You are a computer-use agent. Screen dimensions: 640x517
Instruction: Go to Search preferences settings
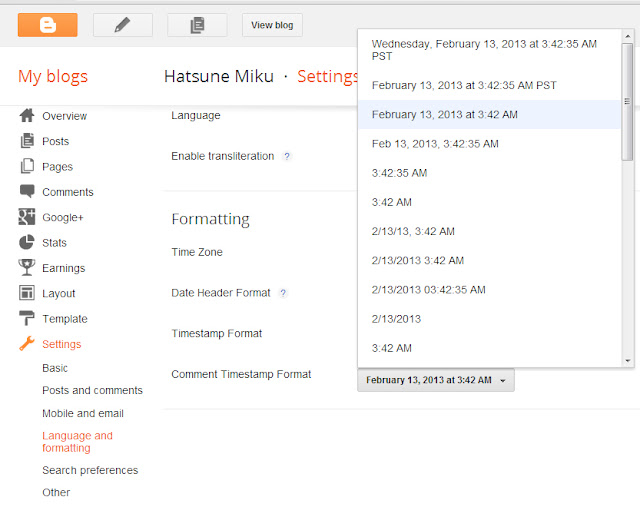90,470
